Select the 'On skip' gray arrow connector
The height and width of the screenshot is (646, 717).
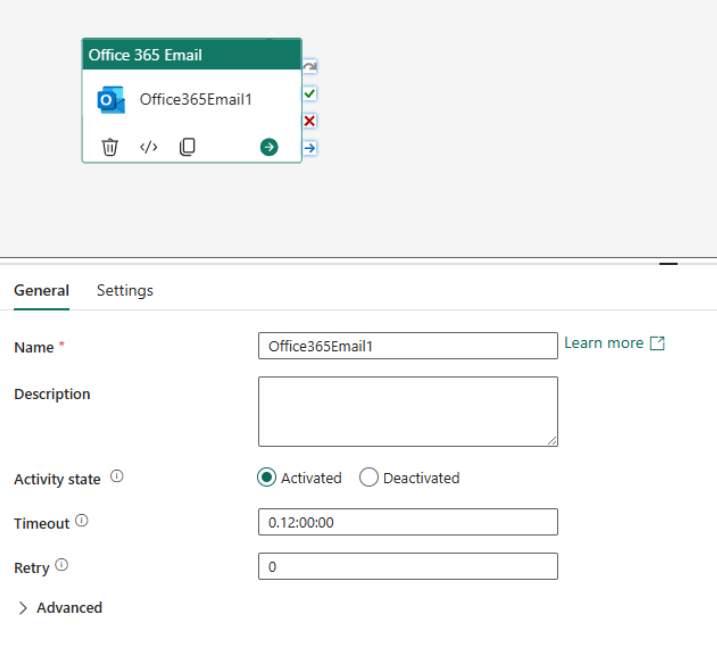310,66
